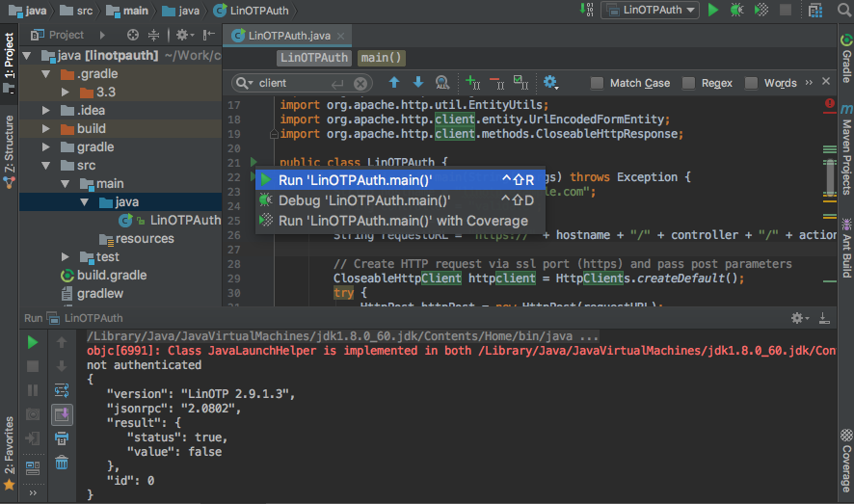This screenshot has width=854, height=504.
Task: Jump to previous search occurrence arrow
Action: pos(394,83)
